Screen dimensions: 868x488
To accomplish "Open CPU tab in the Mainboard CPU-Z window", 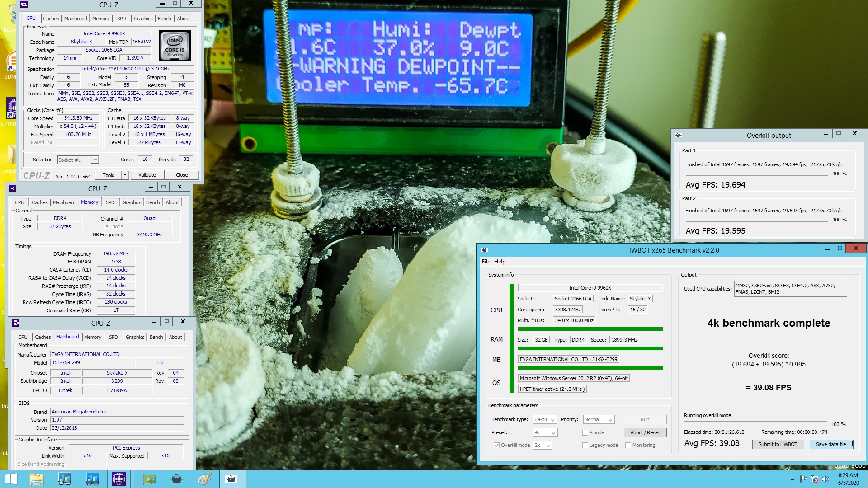I will 23,337.
